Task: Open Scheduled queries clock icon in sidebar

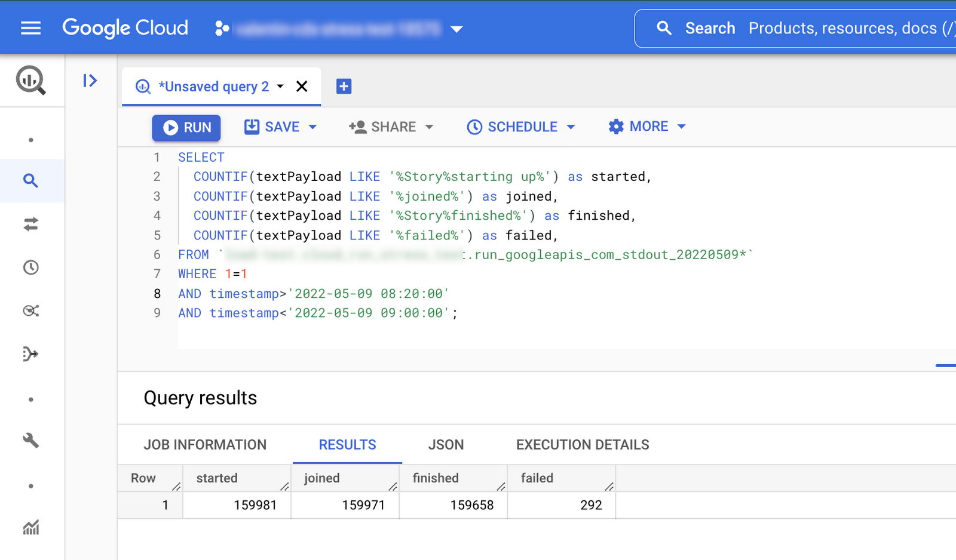Action: 30,267
